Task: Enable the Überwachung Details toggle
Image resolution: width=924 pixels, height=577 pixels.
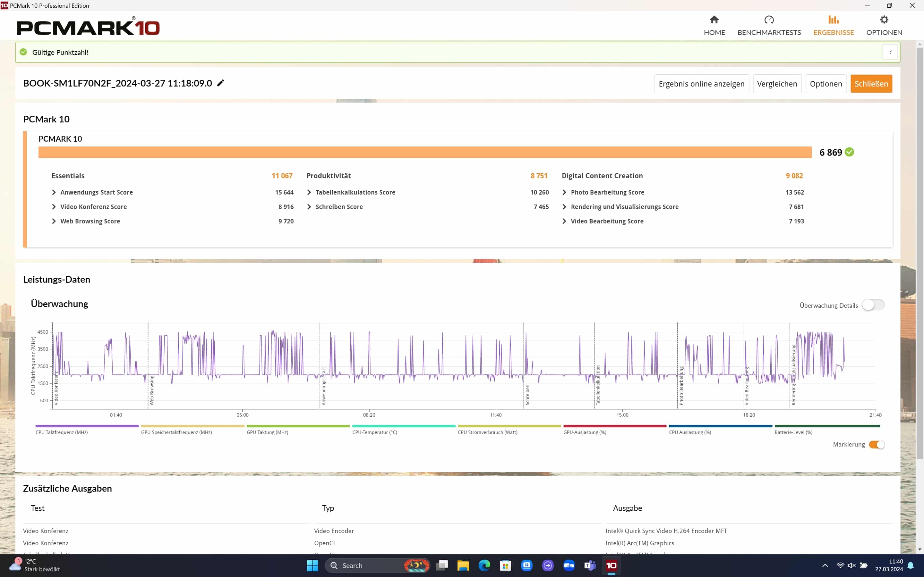Action: 873,305
